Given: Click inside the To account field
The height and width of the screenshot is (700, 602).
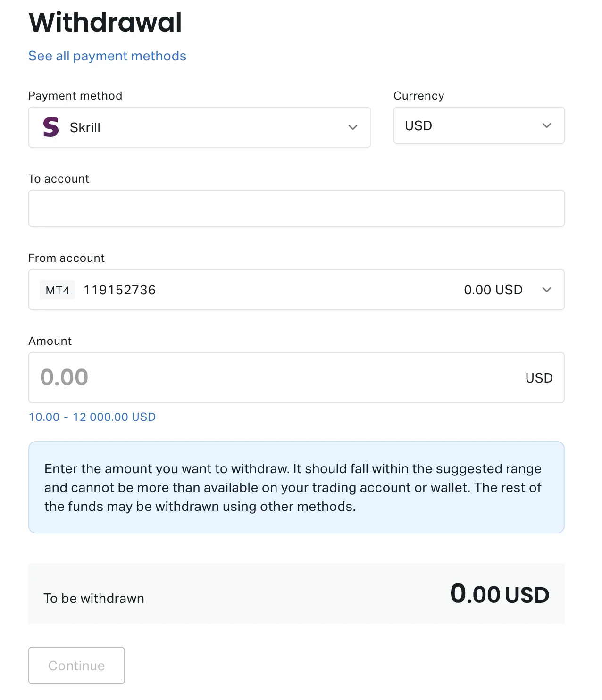Looking at the screenshot, I should point(296,208).
